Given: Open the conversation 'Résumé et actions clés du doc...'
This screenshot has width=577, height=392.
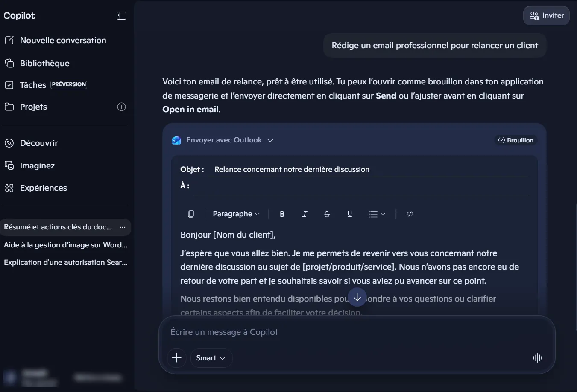Looking at the screenshot, I should click(58, 227).
